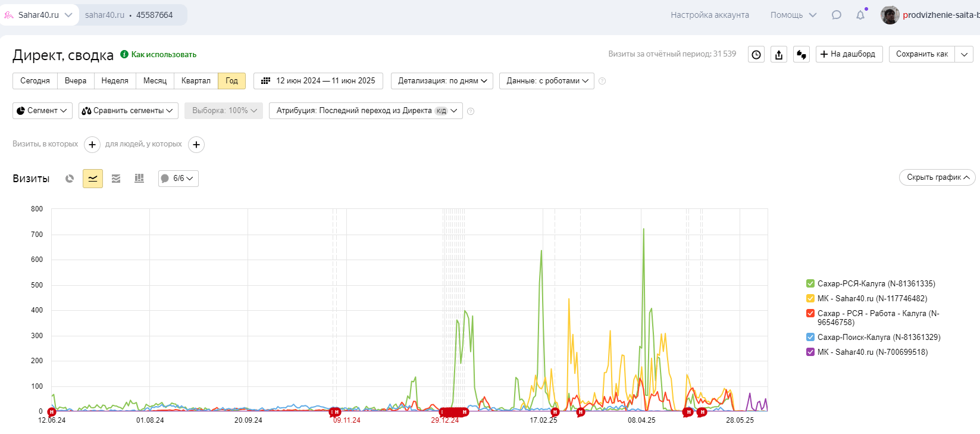980x434 pixels.
Task: Toggle MK - Sahar40.ru (N-117746482) series checkbox
Action: click(810, 298)
